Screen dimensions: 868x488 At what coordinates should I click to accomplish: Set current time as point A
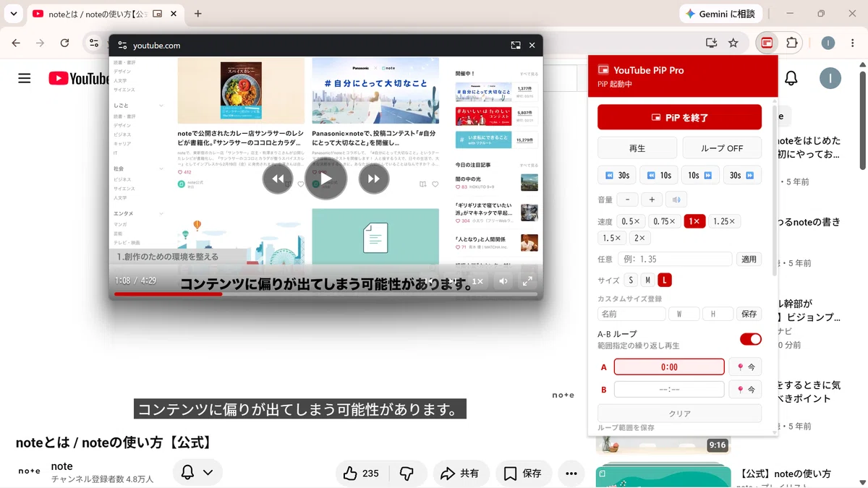(x=745, y=367)
